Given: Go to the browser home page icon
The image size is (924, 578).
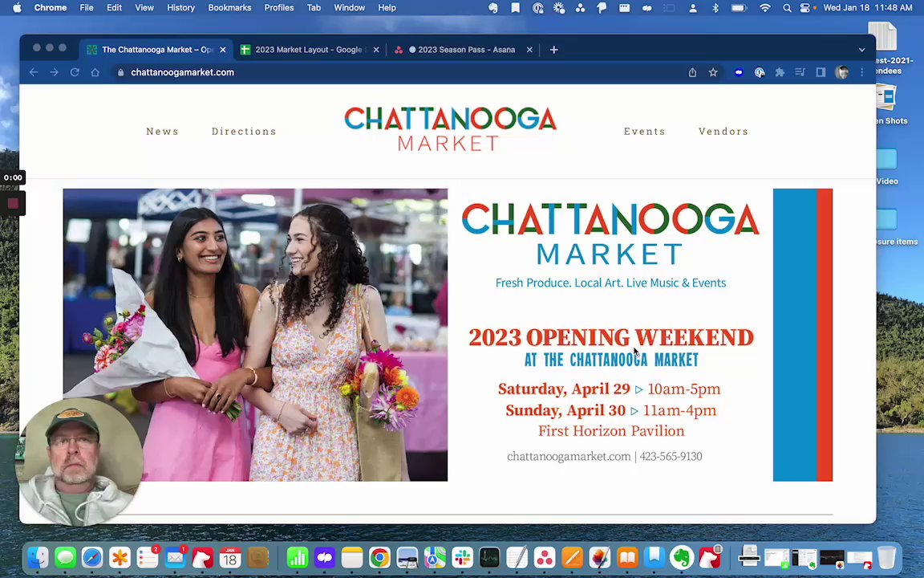Looking at the screenshot, I should tap(95, 72).
